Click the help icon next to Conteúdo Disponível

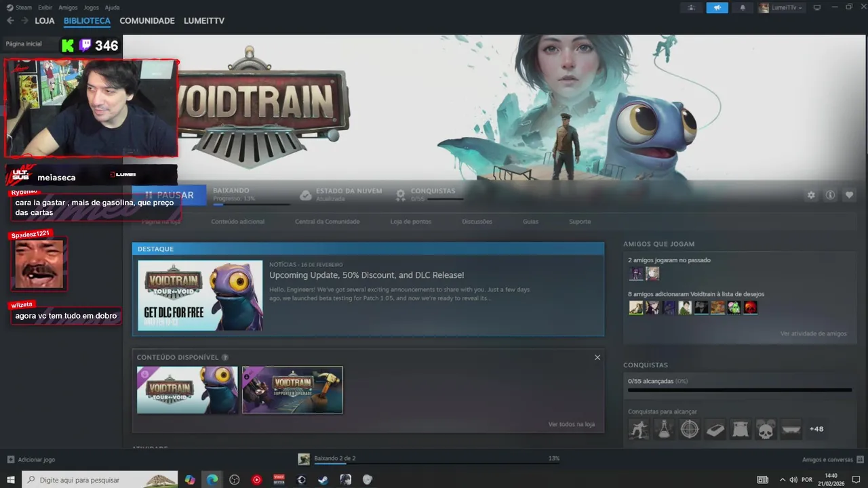coord(225,357)
